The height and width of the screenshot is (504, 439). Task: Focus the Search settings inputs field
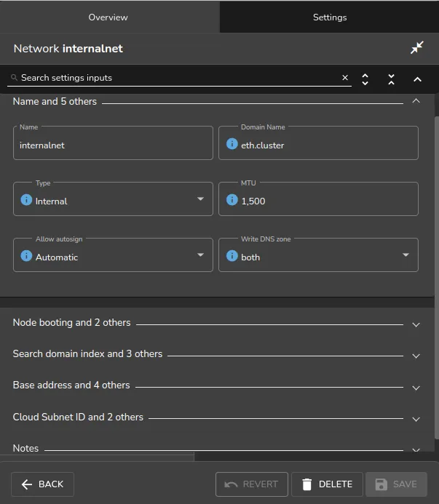178,78
